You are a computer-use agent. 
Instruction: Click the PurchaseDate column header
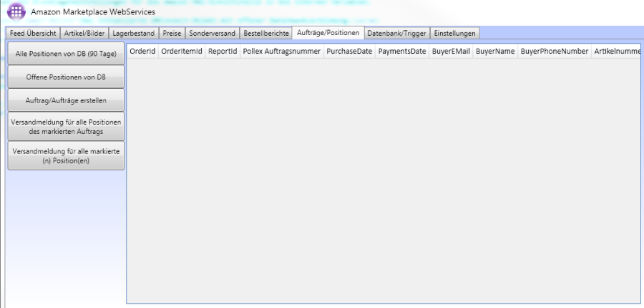349,52
